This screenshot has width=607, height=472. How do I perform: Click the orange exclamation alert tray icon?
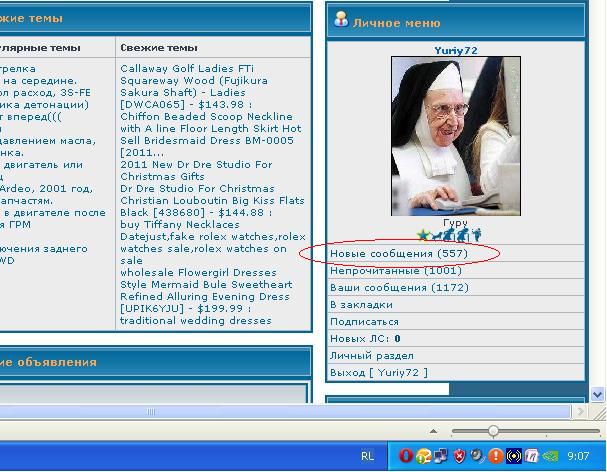coord(496,456)
